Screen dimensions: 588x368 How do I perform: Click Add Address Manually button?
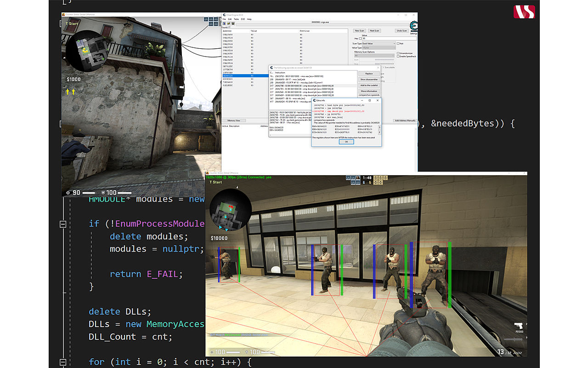pyautogui.click(x=405, y=121)
